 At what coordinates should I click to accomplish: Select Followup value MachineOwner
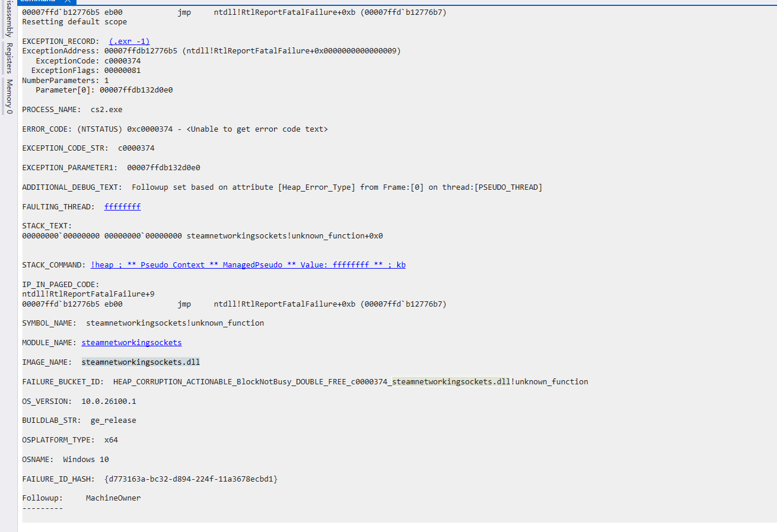[x=113, y=498]
